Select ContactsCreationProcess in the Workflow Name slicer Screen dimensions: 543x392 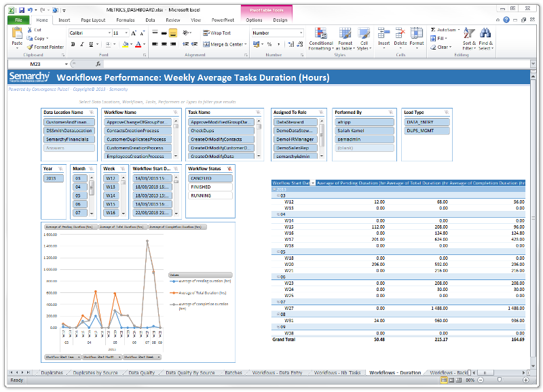(x=138, y=131)
